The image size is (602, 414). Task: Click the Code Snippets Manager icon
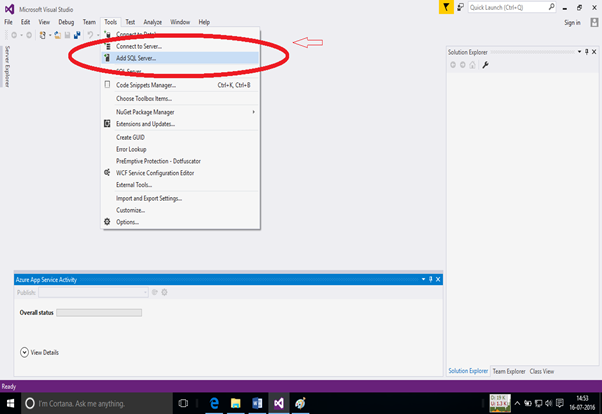coord(107,84)
